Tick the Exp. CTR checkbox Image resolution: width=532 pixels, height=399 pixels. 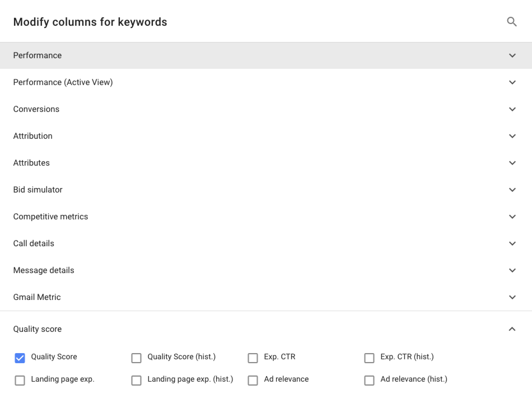(253, 358)
